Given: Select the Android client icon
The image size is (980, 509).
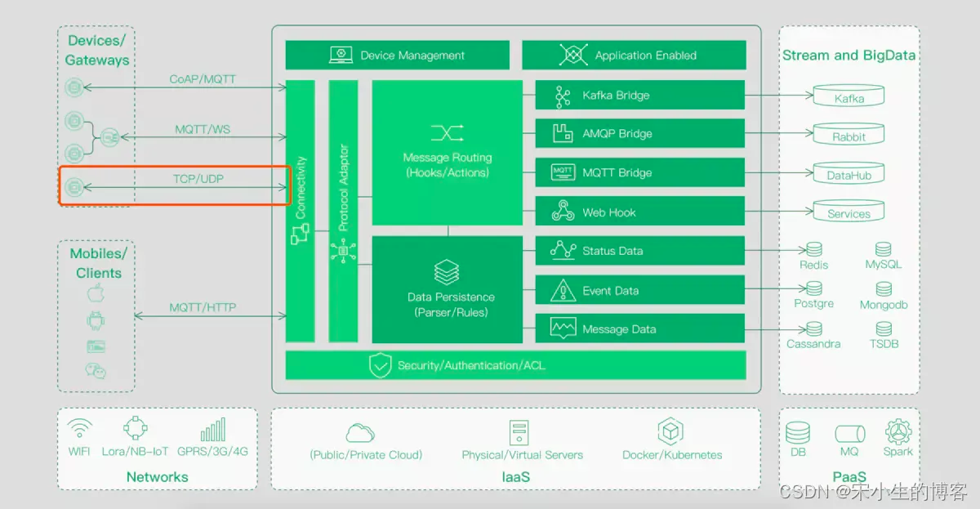Looking at the screenshot, I should (x=96, y=320).
